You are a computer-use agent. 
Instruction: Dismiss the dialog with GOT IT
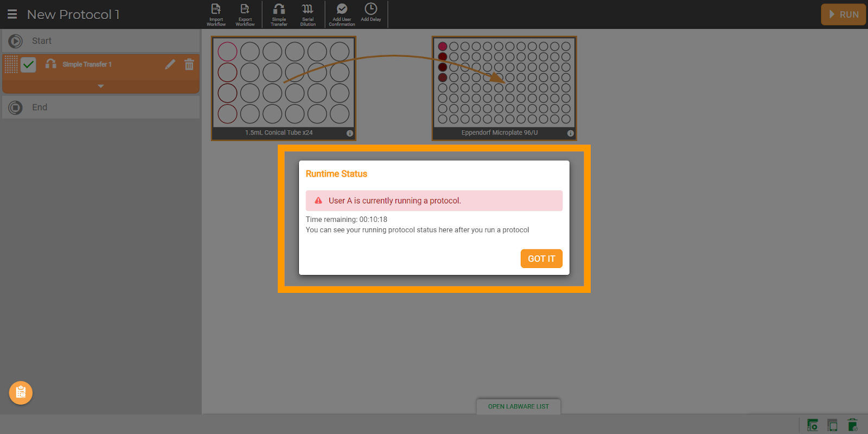[x=541, y=259]
